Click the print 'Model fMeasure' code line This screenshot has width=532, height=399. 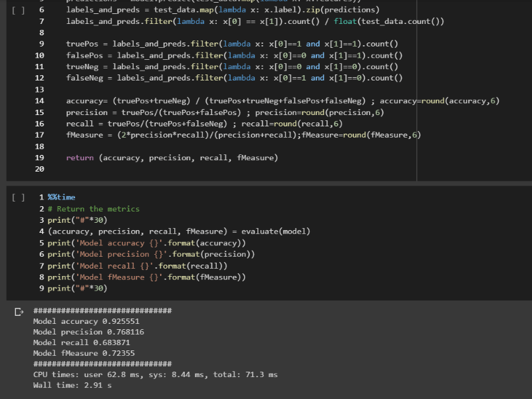tap(146, 277)
